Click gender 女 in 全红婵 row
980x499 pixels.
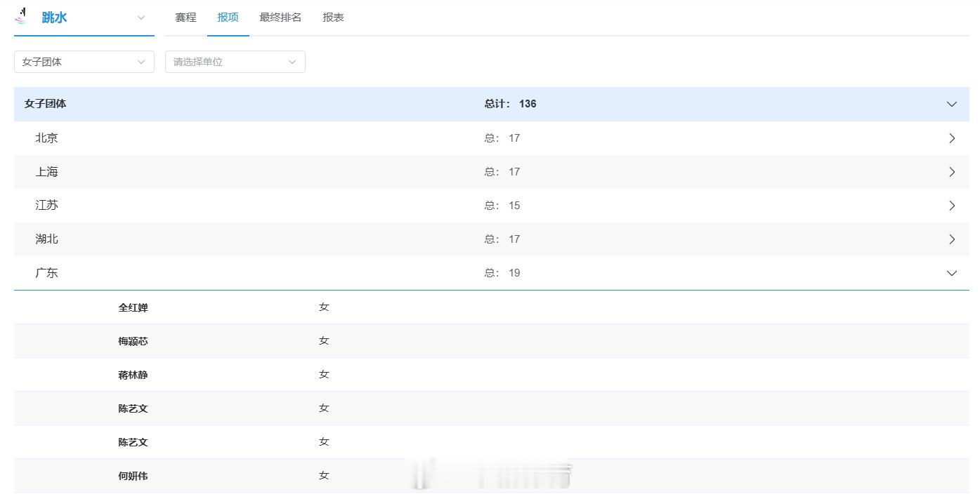(x=324, y=307)
